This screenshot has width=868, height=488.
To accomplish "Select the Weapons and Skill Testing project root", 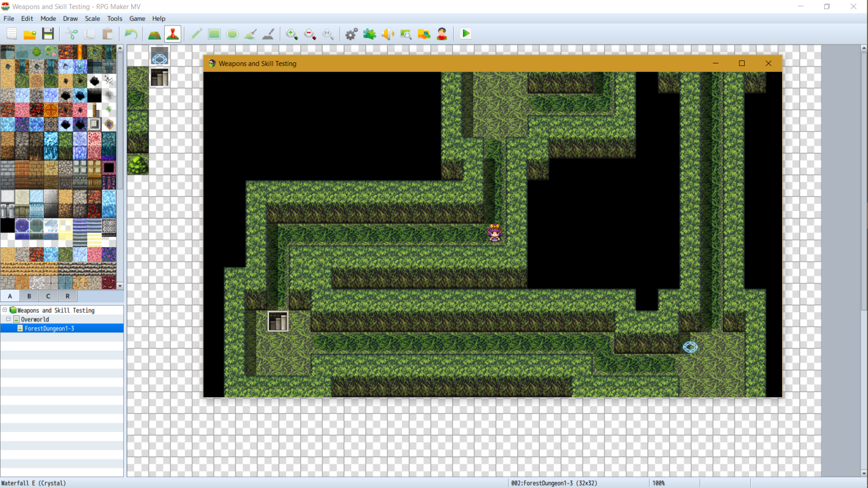I will 56,310.
